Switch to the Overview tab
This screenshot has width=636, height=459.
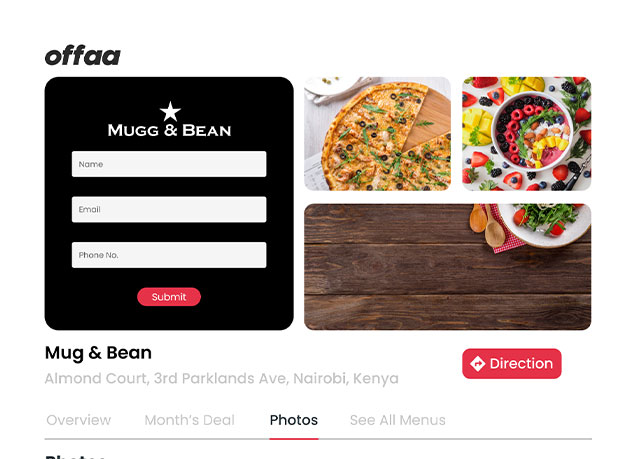[x=79, y=420]
